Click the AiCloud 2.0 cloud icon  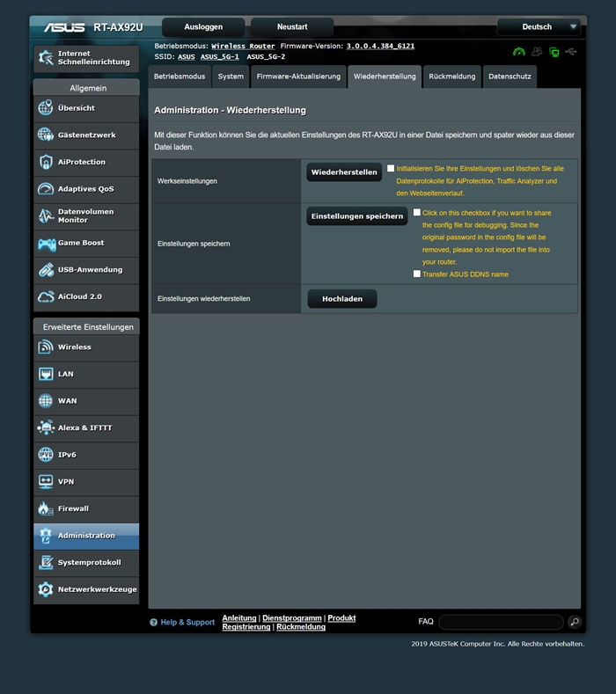[x=46, y=296]
